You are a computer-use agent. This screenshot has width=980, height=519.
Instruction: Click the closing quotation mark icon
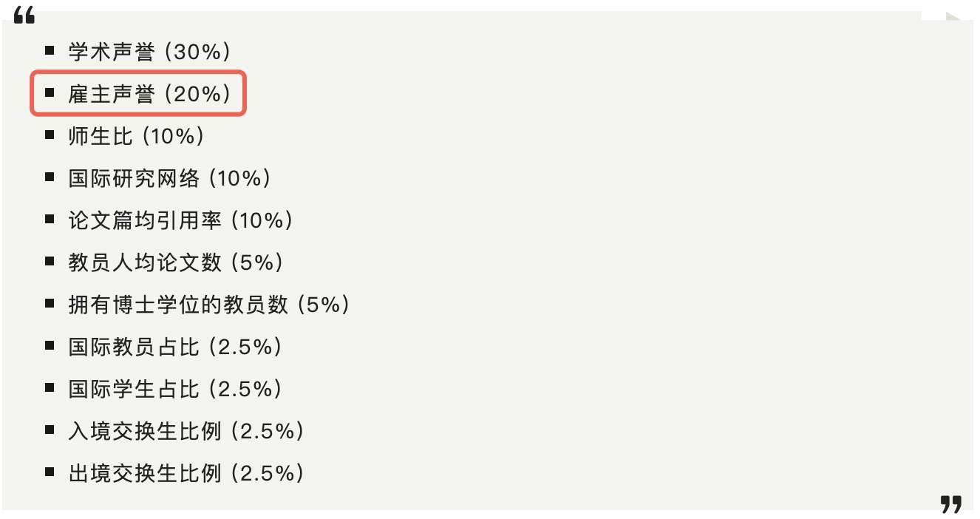950,505
